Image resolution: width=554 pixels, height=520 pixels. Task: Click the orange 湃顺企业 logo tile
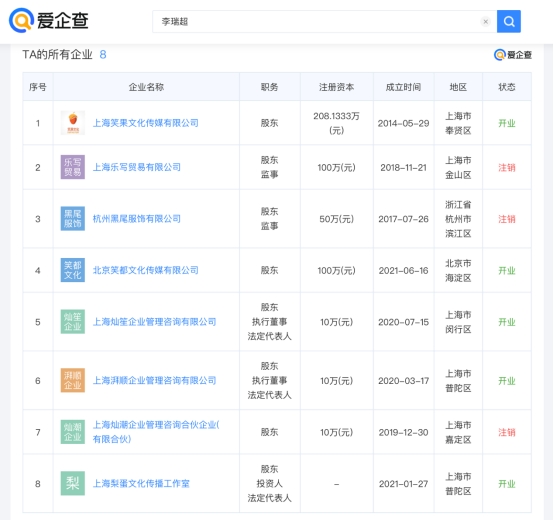[x=73, y=380]
